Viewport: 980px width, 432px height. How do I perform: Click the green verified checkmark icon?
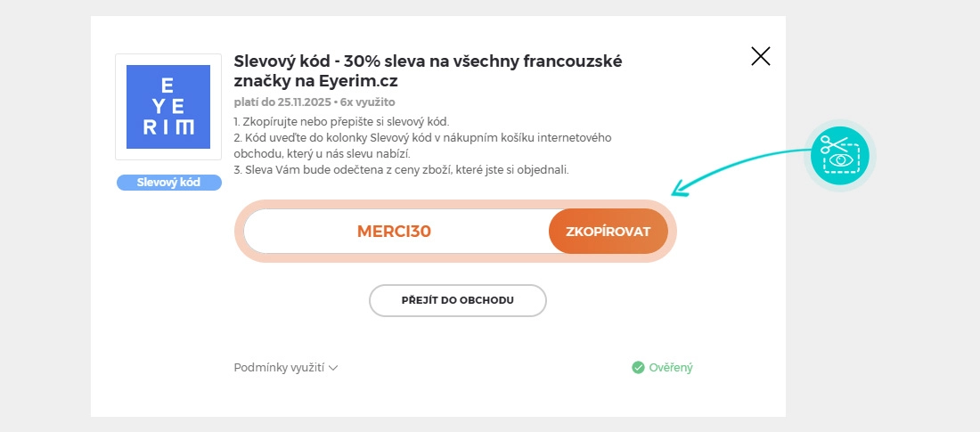coord(638,367)
